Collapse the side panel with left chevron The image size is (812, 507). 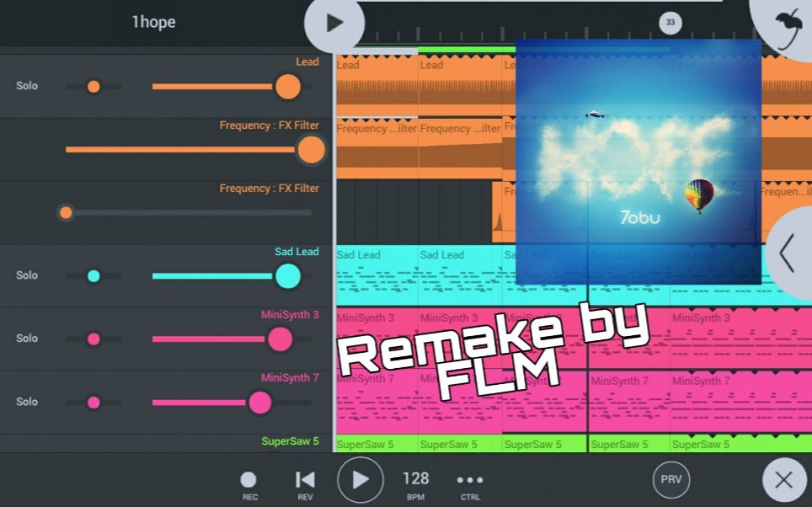[x=788, y=253]
